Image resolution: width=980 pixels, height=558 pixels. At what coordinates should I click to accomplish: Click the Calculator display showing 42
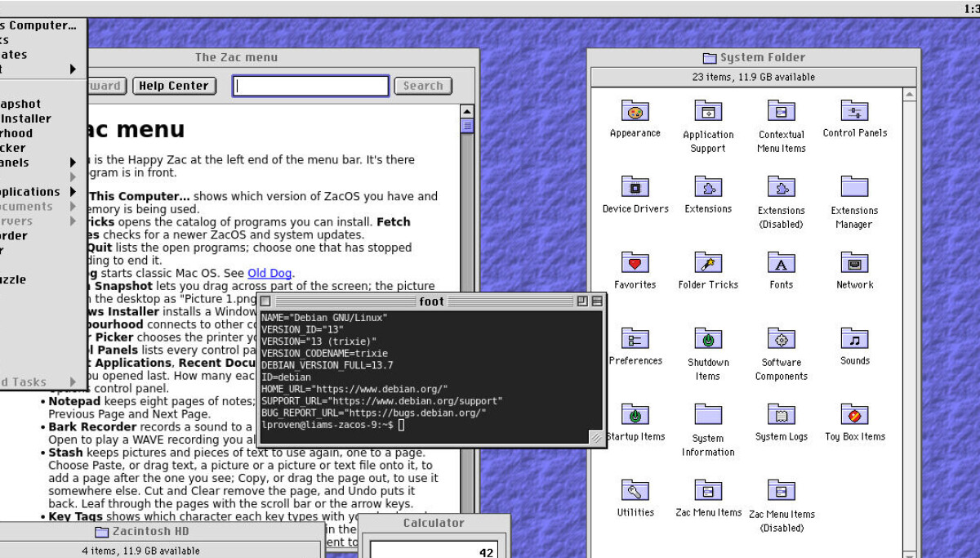[434, 551]
